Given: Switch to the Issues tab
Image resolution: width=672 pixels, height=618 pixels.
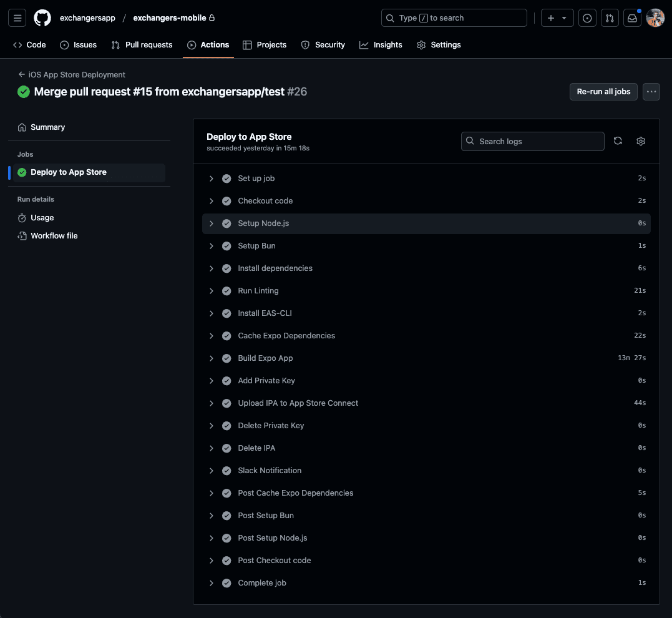Looking at the screenshot, I should click(79, 44).
